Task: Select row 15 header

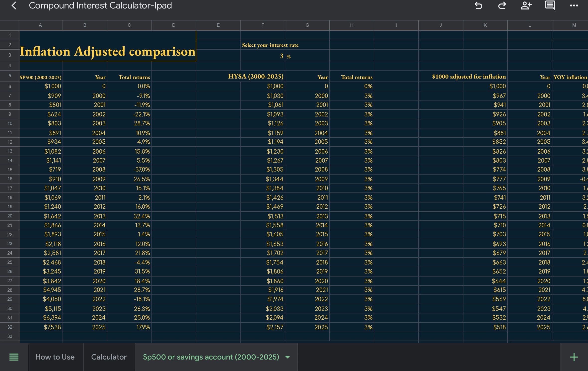Action: (10, 170)
